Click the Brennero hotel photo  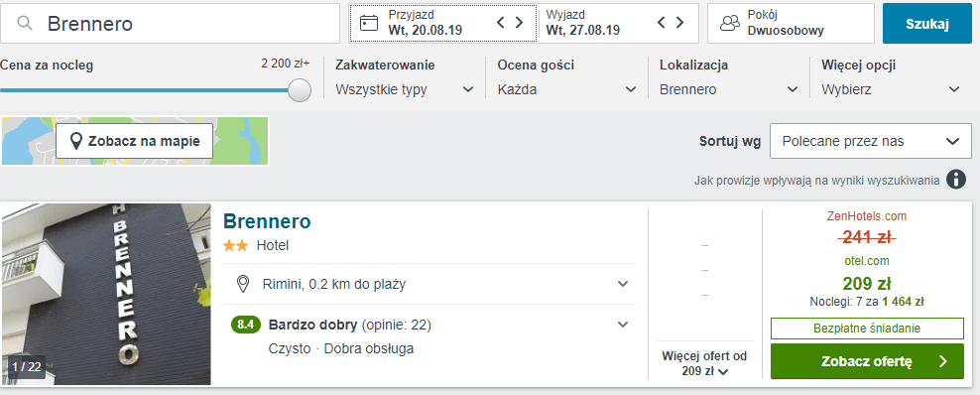tap(106, 294)
